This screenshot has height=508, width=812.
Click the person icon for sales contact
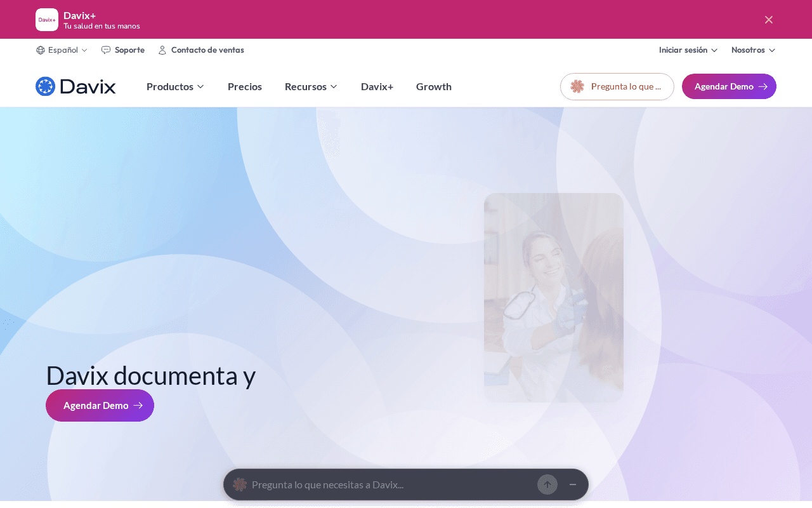coord(162,50)
